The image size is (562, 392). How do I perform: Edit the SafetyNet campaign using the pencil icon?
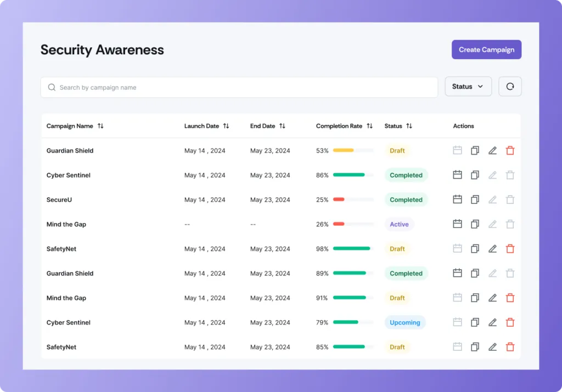[492, 248]
